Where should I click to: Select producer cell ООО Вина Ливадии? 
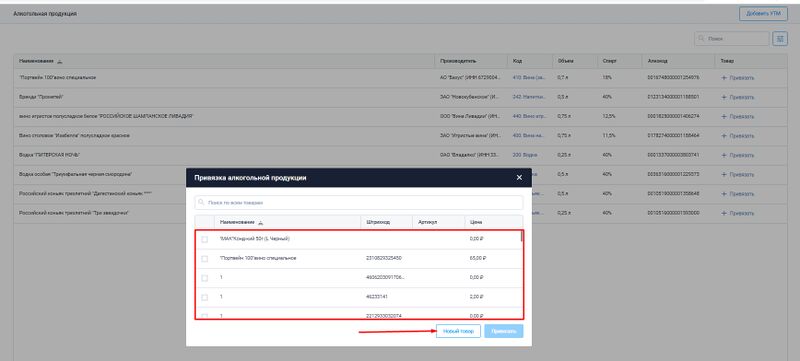pyautogui.click(x=470, y=116)
